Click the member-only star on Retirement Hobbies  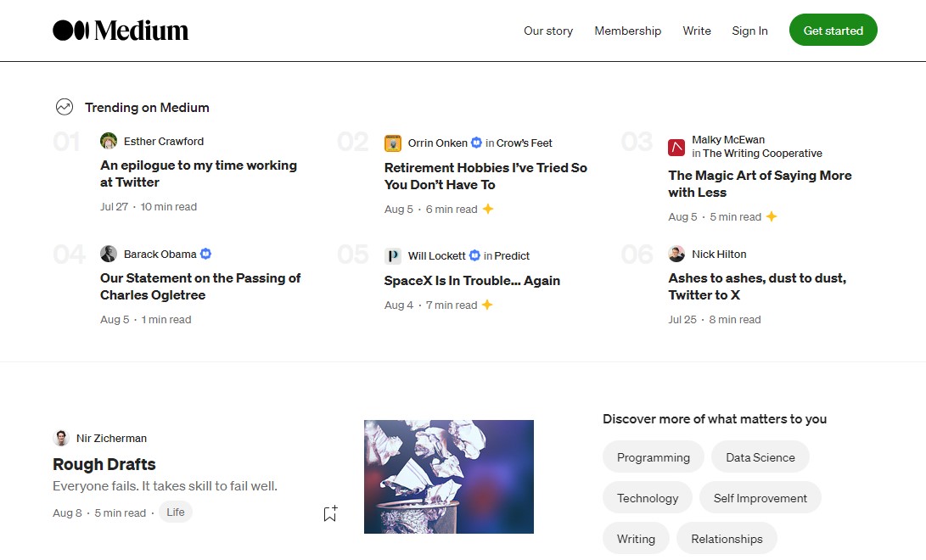pos(488,209)
